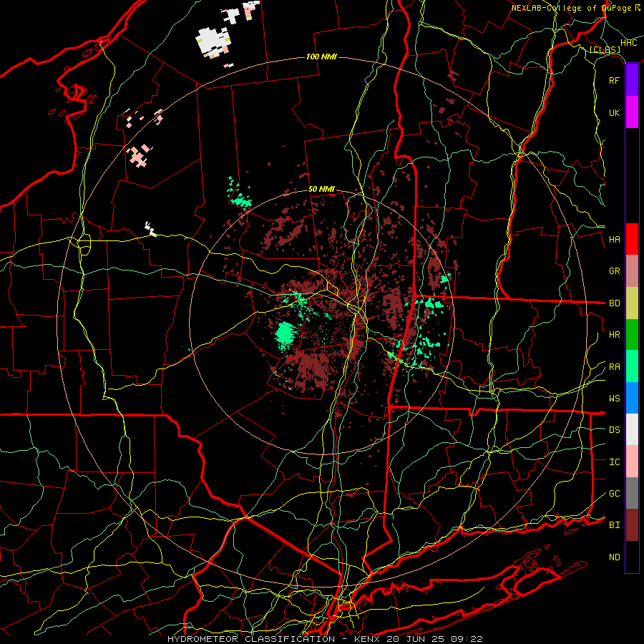The image size is (644, 644).
Task: Click the BI brown legend swatch
Action: 632,525
